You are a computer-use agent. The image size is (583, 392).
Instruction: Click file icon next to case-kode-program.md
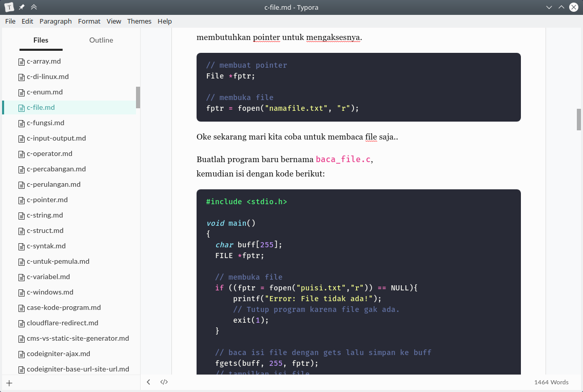22,308
